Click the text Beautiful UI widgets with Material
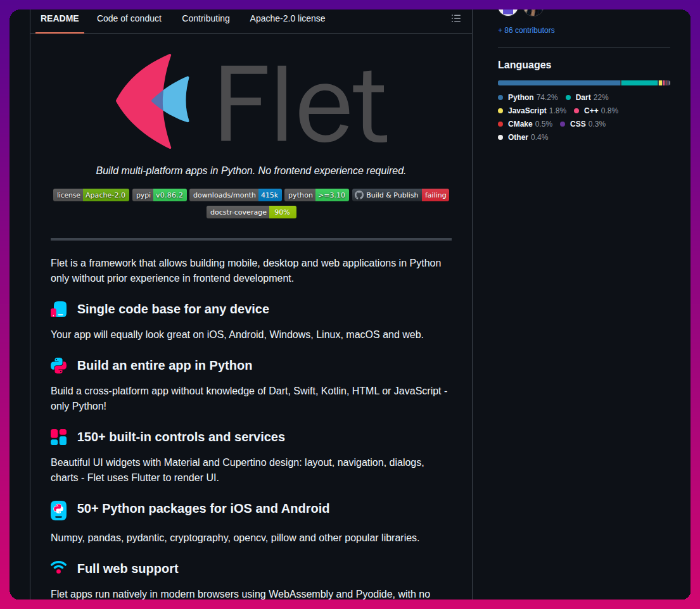This screenshot has height=609, width=700. (x=238, y=470)
